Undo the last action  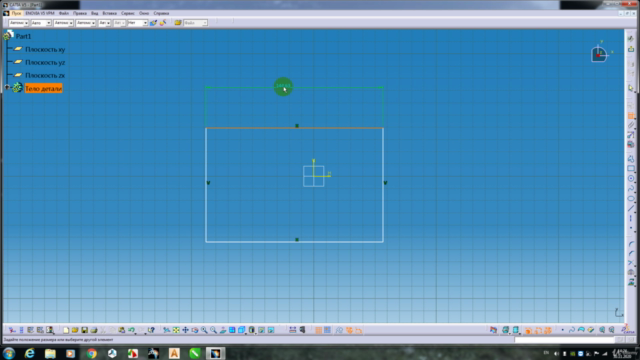point(131,330)
